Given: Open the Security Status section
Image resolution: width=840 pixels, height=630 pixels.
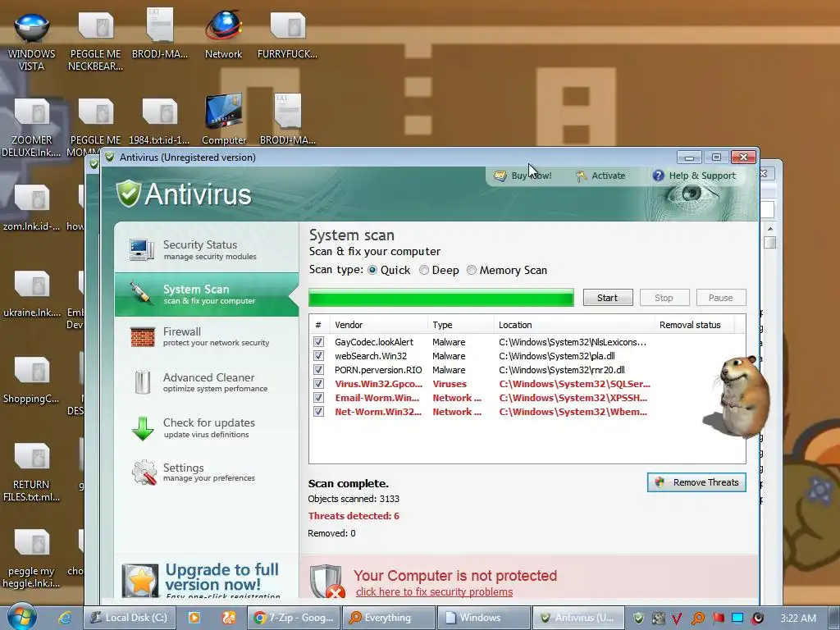Looking at the screenshot, I should [x=207, y=249].
